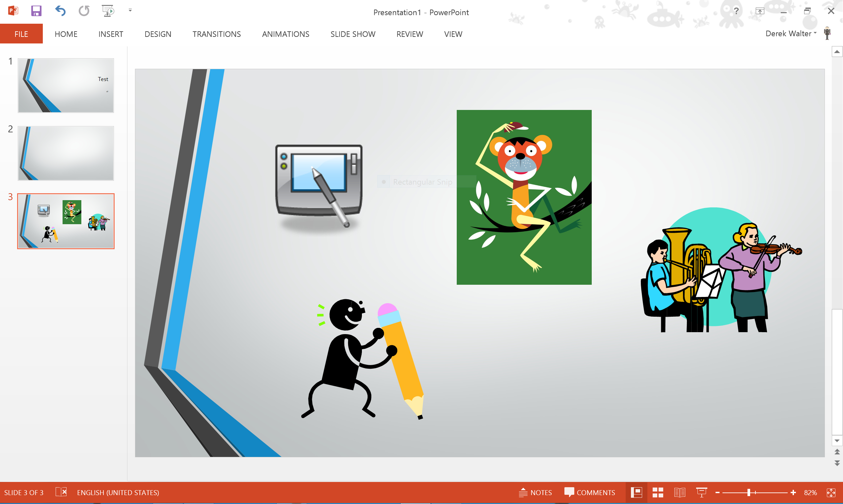843x504 pixels.
Task: Click the Save icon in Quick Access Toolbar
Action: click(36, 10)
